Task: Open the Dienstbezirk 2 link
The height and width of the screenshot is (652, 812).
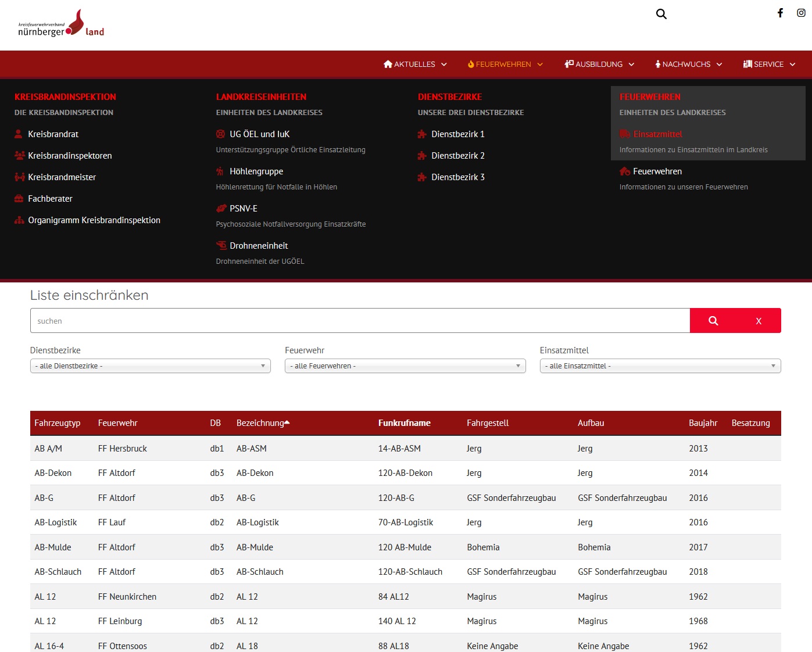Action: 457,156
